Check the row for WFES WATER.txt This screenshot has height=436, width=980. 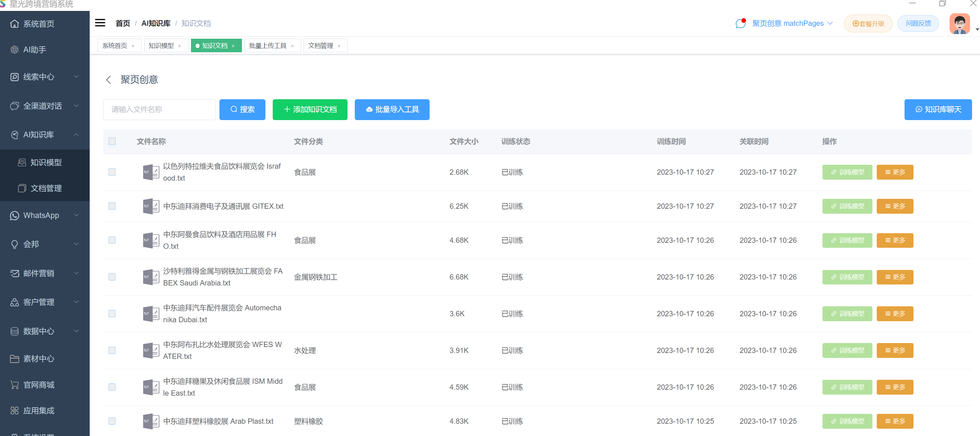112,350
